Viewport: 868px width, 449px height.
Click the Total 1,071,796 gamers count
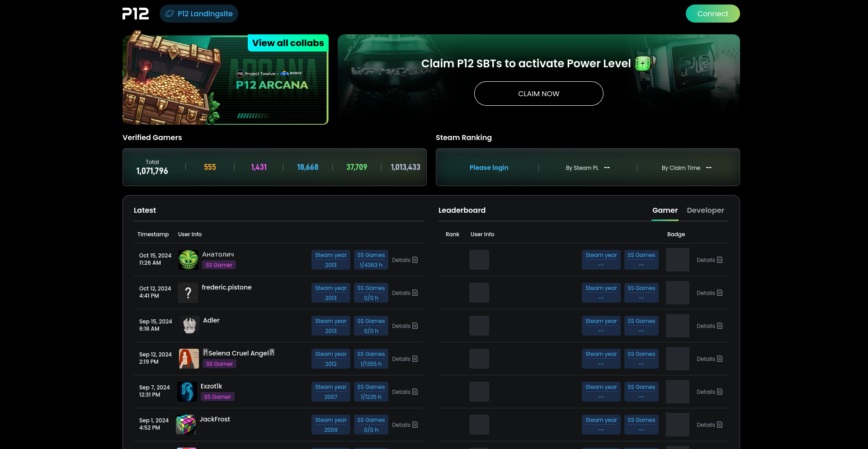[152, 167]
